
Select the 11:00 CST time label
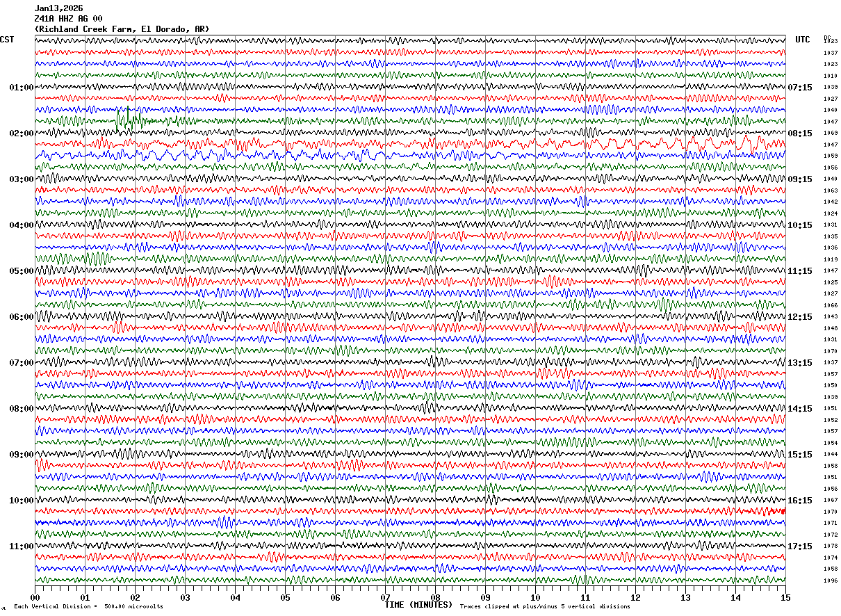tap(22, 546)
